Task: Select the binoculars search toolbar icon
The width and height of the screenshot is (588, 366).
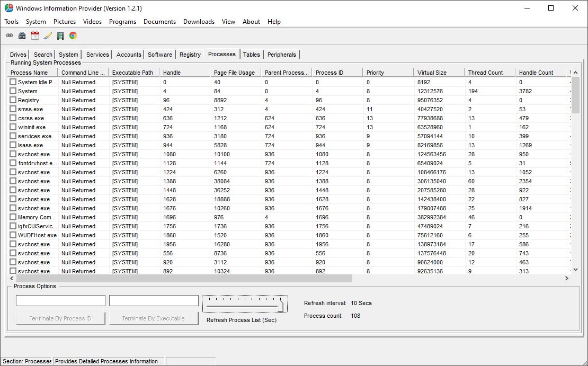Action: coord(22,35)
